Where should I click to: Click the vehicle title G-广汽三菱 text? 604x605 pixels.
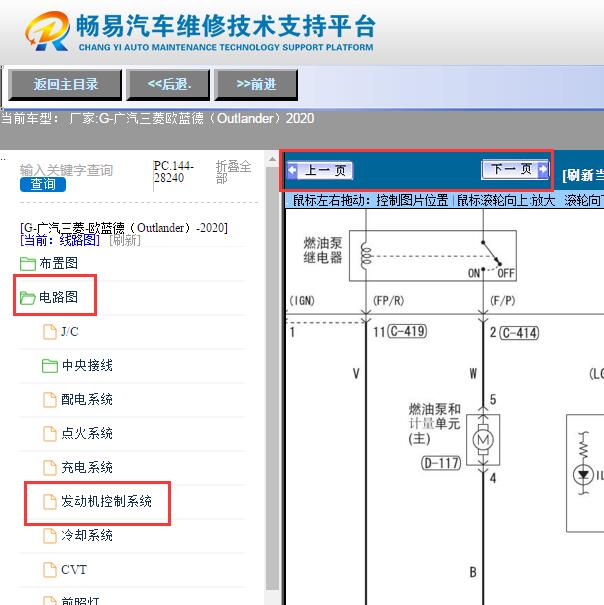click(124, 228)
